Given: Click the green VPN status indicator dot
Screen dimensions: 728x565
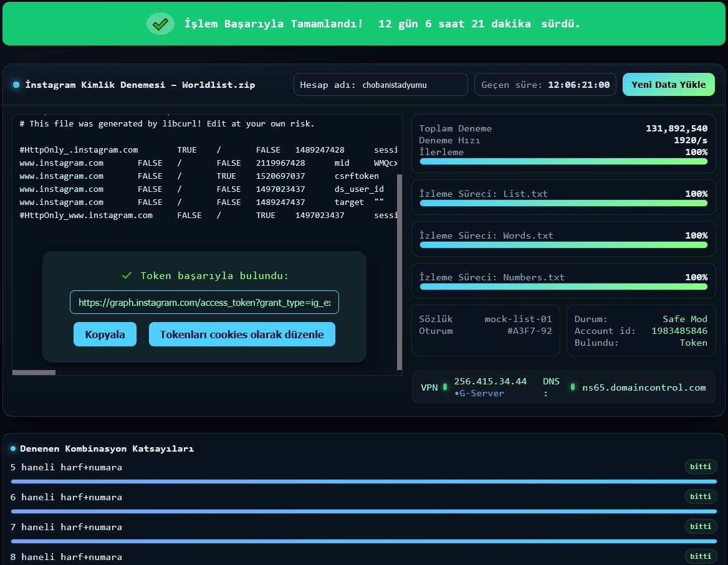Looking at the screenshot, I should [445, 387].
